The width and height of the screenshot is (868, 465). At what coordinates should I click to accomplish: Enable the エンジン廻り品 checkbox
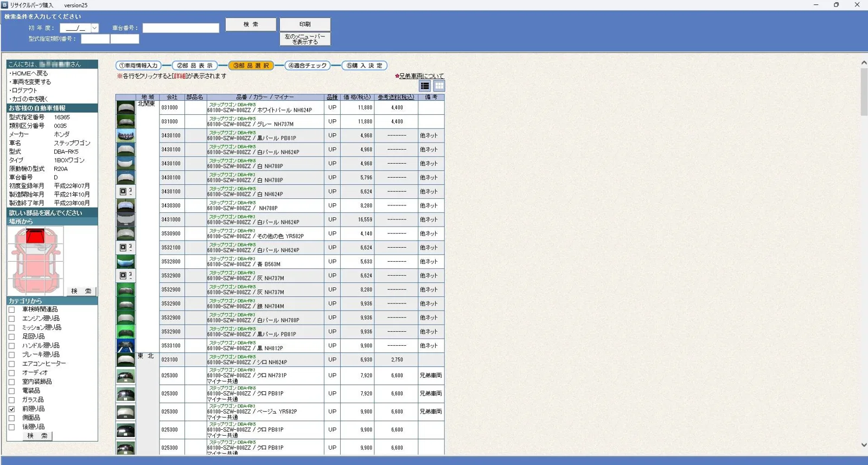(11, 319)
